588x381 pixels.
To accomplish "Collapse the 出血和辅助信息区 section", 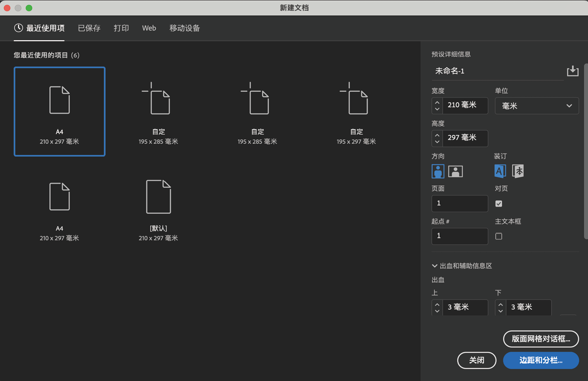I will coord(435,266).
